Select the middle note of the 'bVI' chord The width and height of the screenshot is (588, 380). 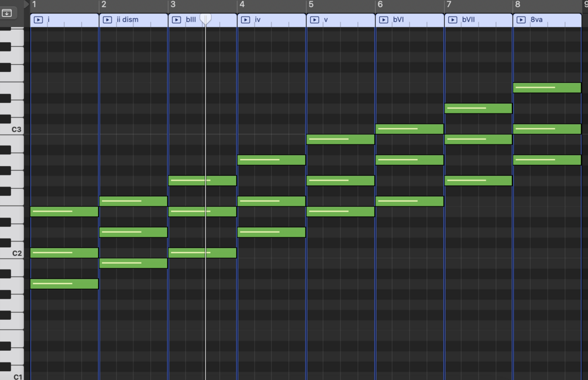(410, 160)
